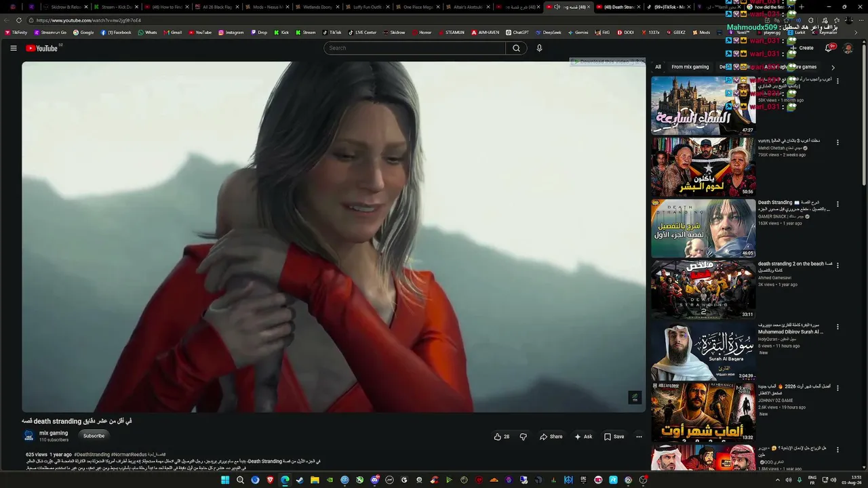Open the DeepSeek bookmark
The image size is (868, 488).
[x=549, y=33]
